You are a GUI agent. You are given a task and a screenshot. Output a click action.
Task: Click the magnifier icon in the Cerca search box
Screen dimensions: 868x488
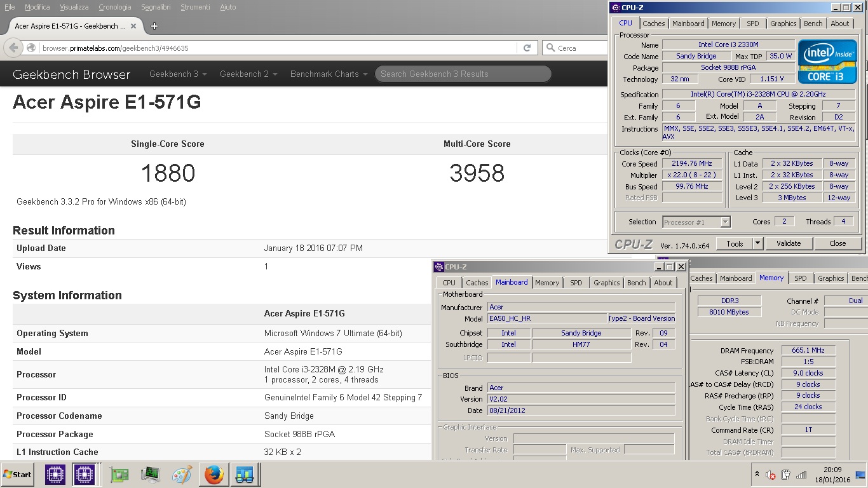[x=550, y=48]
